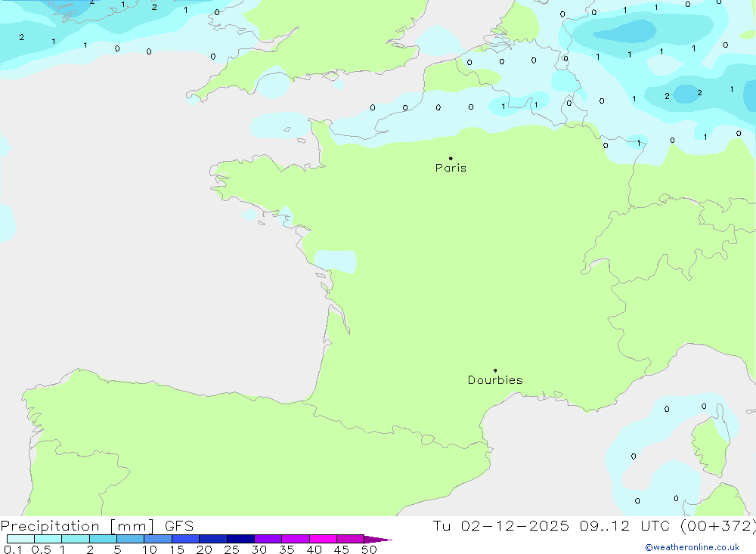Viewport: 756px width, 554px height.
Task: Pick the 30–35 mm purple legend swatch
Action: 268,539
